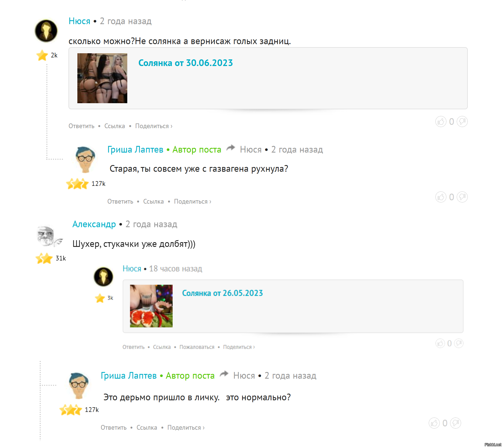Expand Поделиться under the last comment
This screenshot has height=448, width=503.
click(186, 428)
